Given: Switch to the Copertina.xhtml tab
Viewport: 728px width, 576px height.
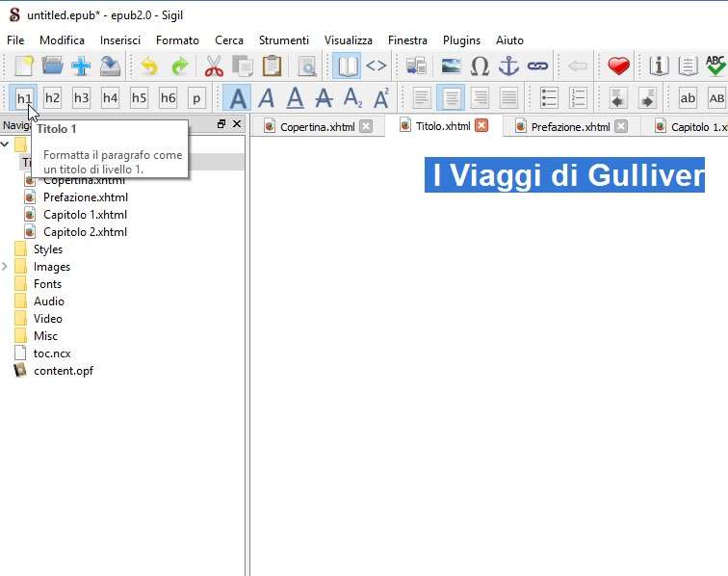Looking at the screenshot, I should 317,127.
